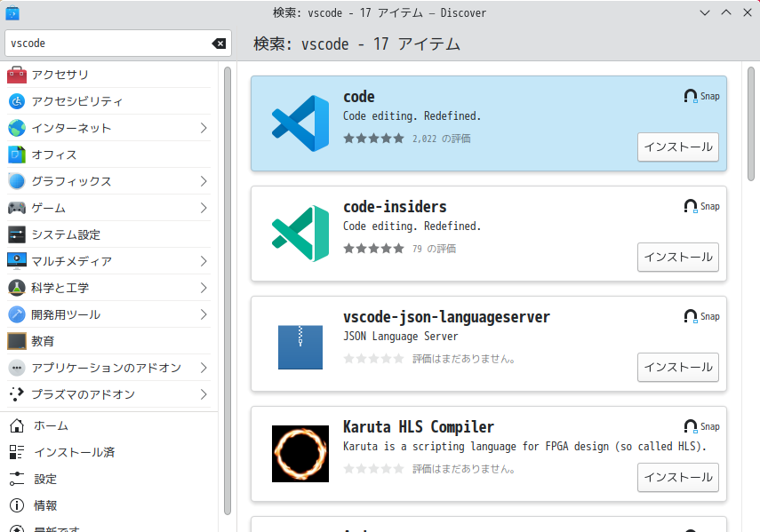The width and height of the screenshot is (760, 532).
Task: Open the code app title
Action: click(x=359, y=97)
